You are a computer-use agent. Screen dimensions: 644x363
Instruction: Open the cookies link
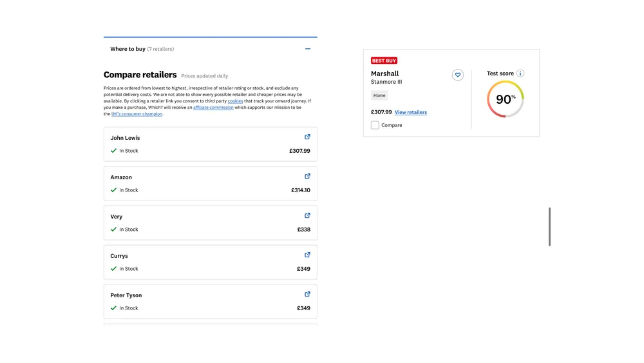coord(235,101)
